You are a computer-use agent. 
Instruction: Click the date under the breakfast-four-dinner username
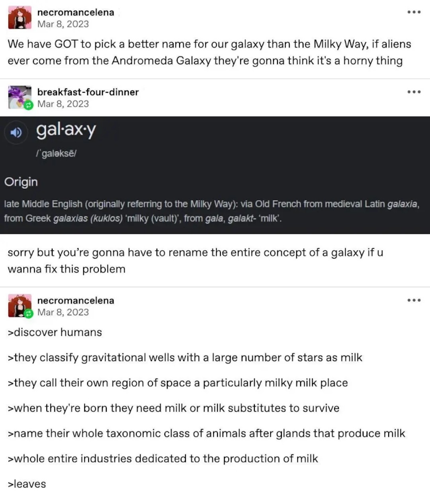coord(63,104)
